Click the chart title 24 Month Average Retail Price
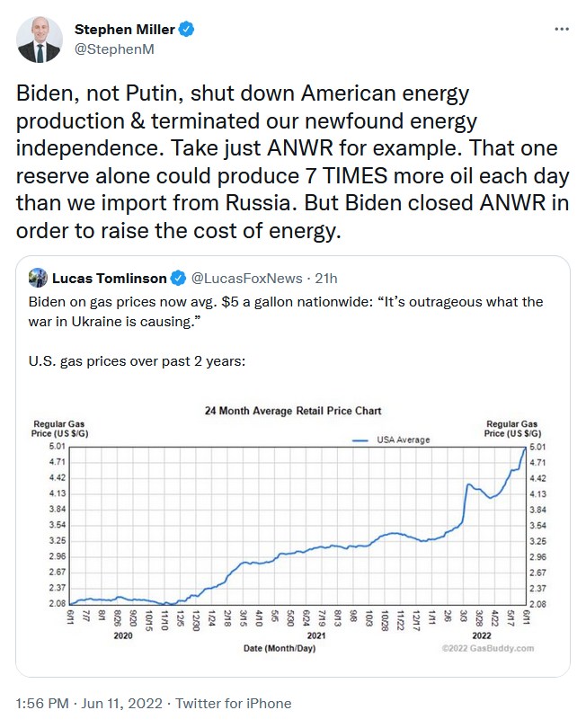Viewport: 586px width, 728px height. click(293, 411)
